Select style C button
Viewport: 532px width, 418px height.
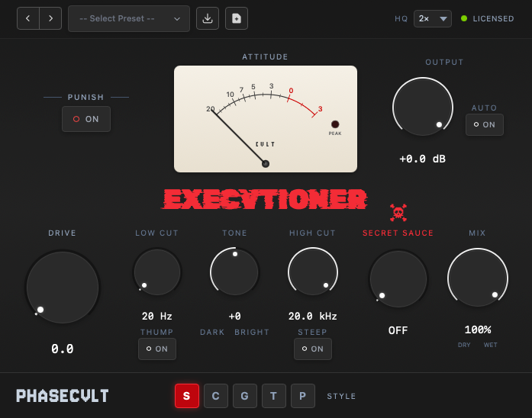point(216,396)
